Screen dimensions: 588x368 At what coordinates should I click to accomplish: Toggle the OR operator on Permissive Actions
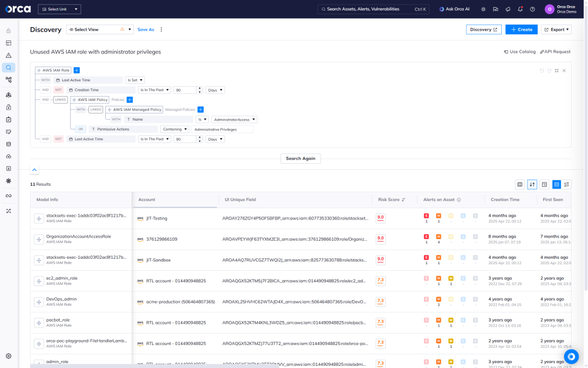click(81, 129)
